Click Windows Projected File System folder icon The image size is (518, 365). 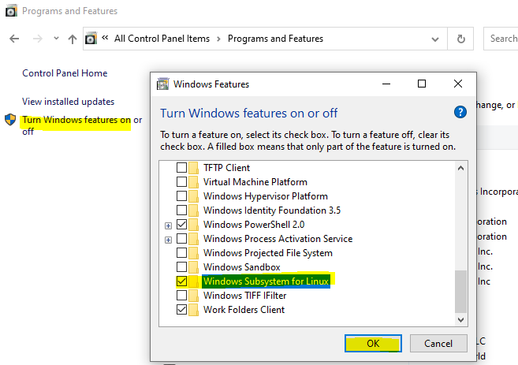coord(193,253)
